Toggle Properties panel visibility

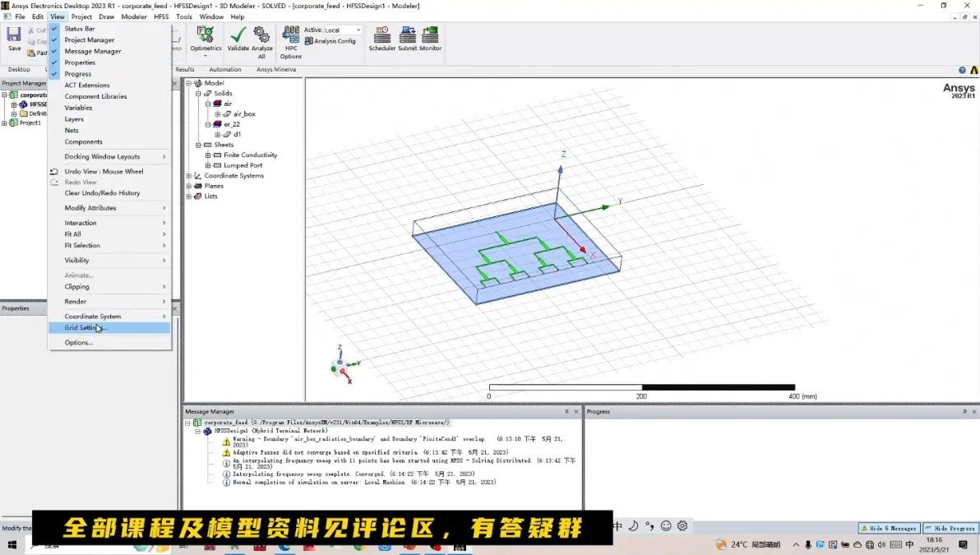[109, 62]
